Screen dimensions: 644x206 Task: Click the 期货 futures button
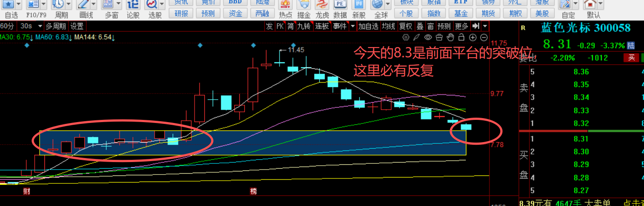489,13
